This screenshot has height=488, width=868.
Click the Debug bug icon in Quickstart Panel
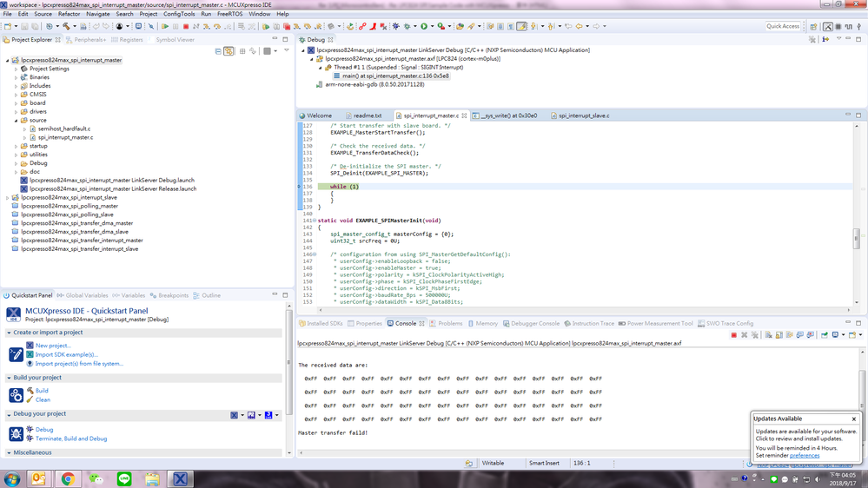[30, 430]
